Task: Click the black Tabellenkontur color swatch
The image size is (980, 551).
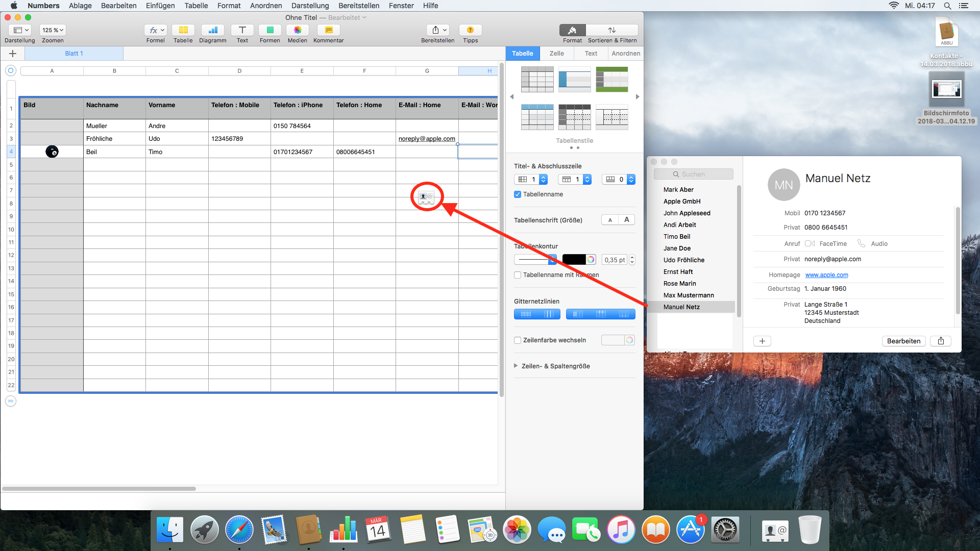Action: 574,260
